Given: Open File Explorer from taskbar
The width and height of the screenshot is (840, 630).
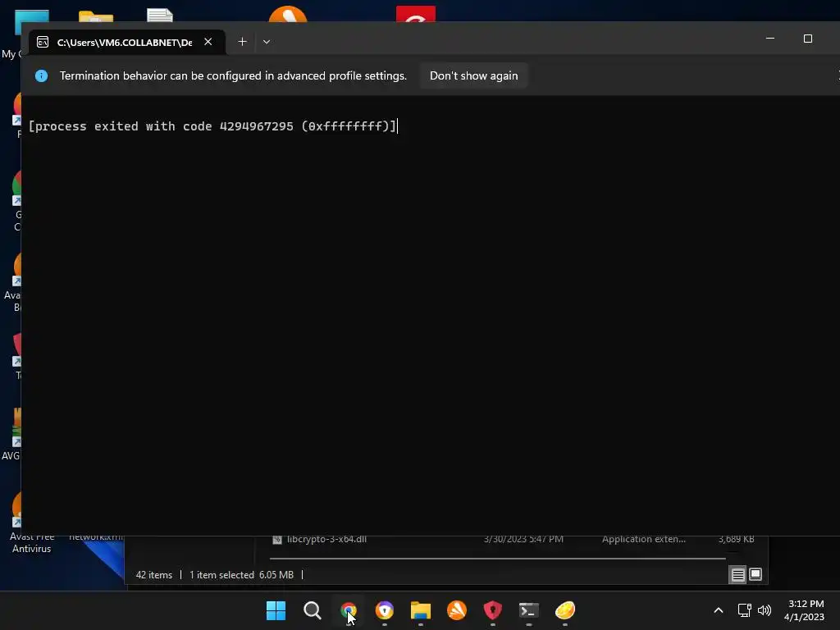Looking at the screenshot, I should (421, 610).
